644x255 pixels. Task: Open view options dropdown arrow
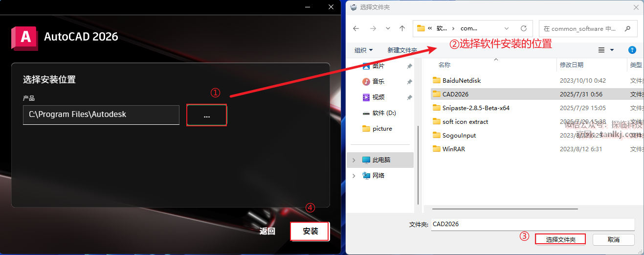612,50
